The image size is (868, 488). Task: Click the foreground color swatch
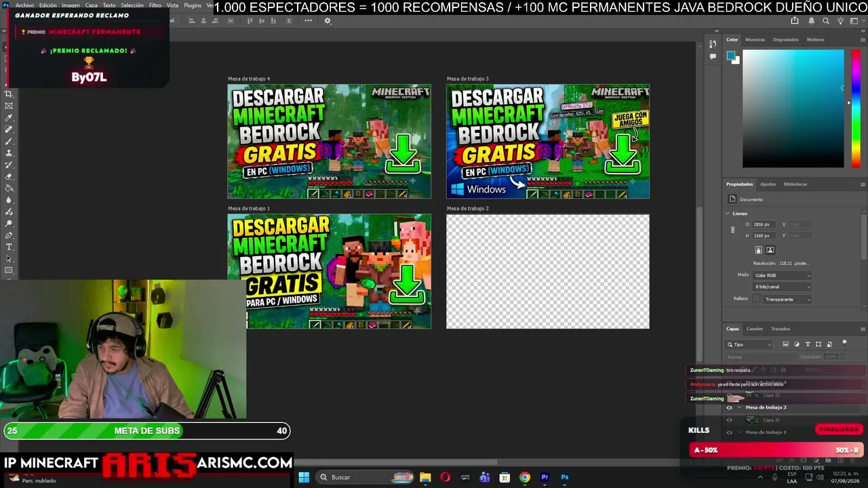pyautogui.click(x=731, y=56)
